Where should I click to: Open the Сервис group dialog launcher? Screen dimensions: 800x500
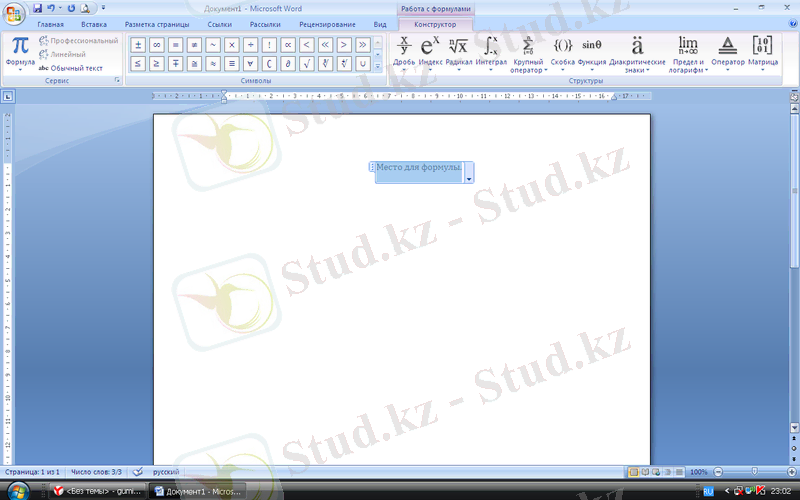pos(117,81)
